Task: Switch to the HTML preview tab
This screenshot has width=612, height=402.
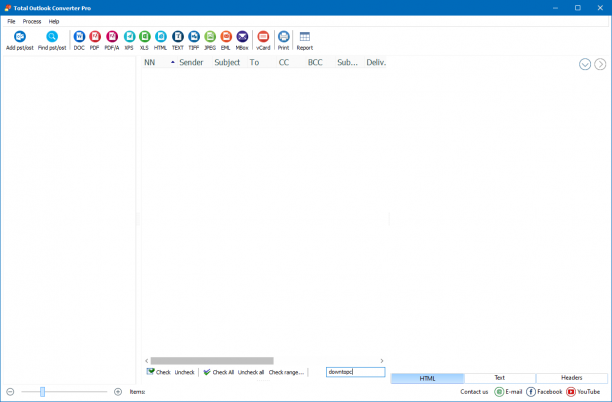Action: (427, 378)
